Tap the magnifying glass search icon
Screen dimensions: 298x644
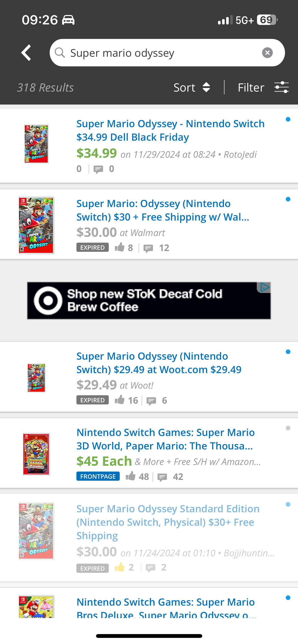pos(60,53)
